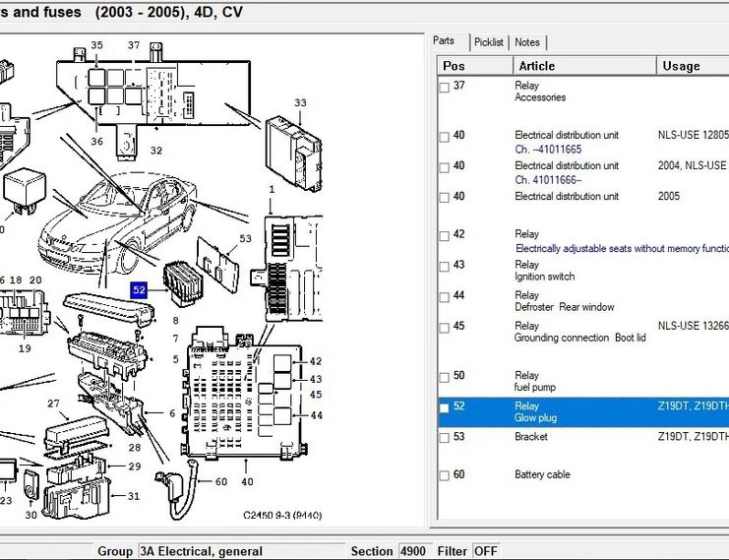Open the Parts tab
Image resolution: width=729 pixels, height=560 pixels.
pyautogui.click(x=444, y=41)
